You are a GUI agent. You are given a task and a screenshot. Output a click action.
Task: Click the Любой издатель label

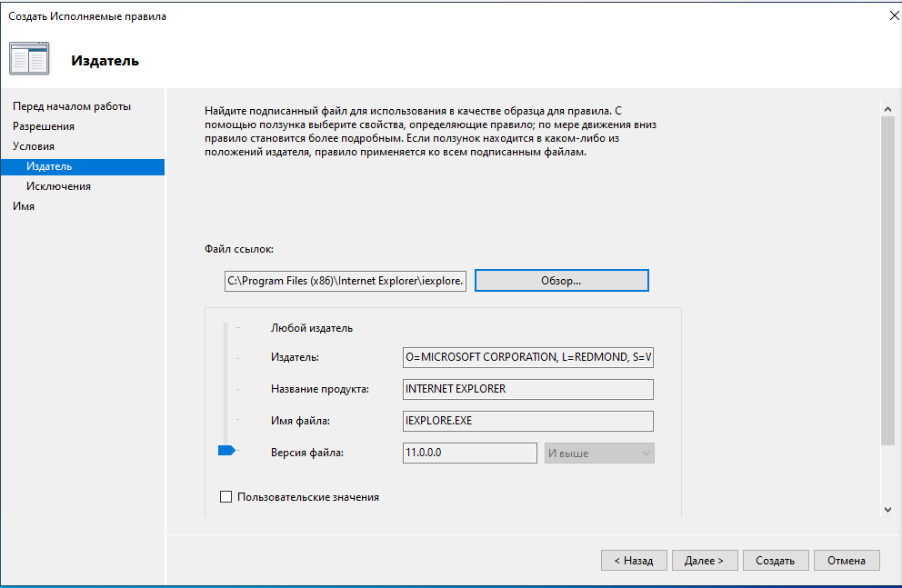312,328
